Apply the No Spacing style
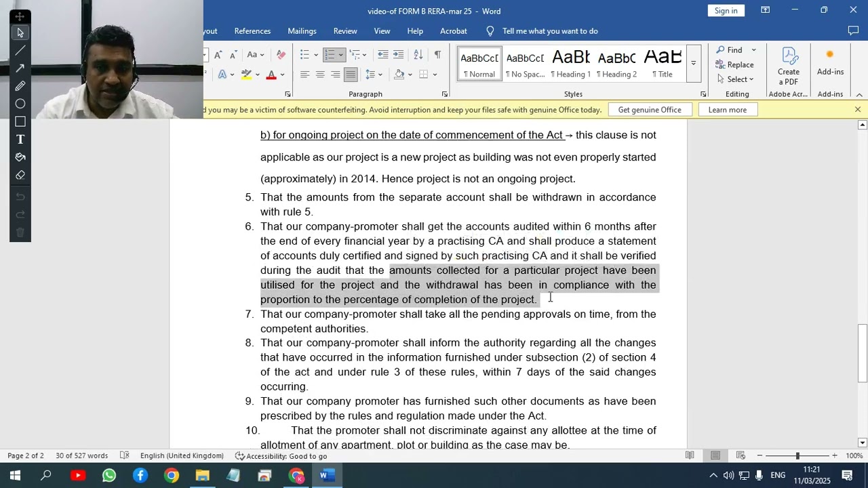This screenshot has height=488, width=868. (x=525, y=64)
